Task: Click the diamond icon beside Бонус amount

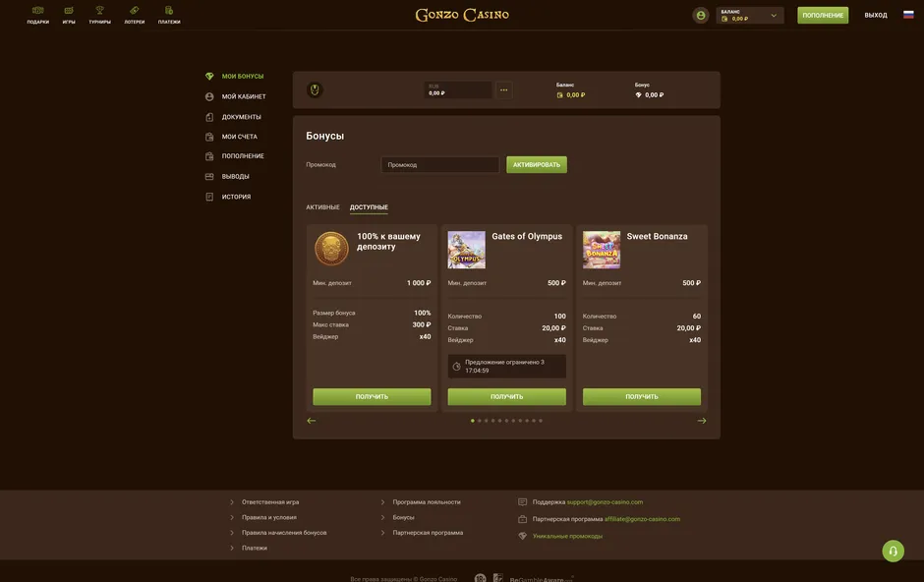Action: (638, 94)
